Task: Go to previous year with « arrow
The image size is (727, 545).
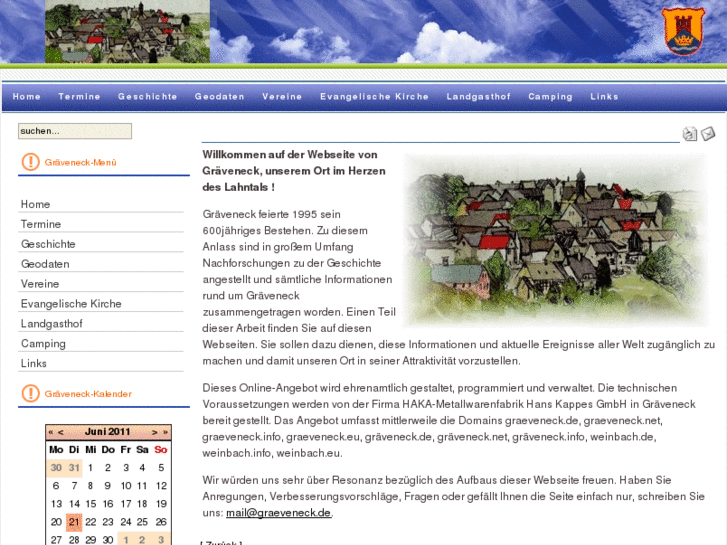Action: coord(51,432)
